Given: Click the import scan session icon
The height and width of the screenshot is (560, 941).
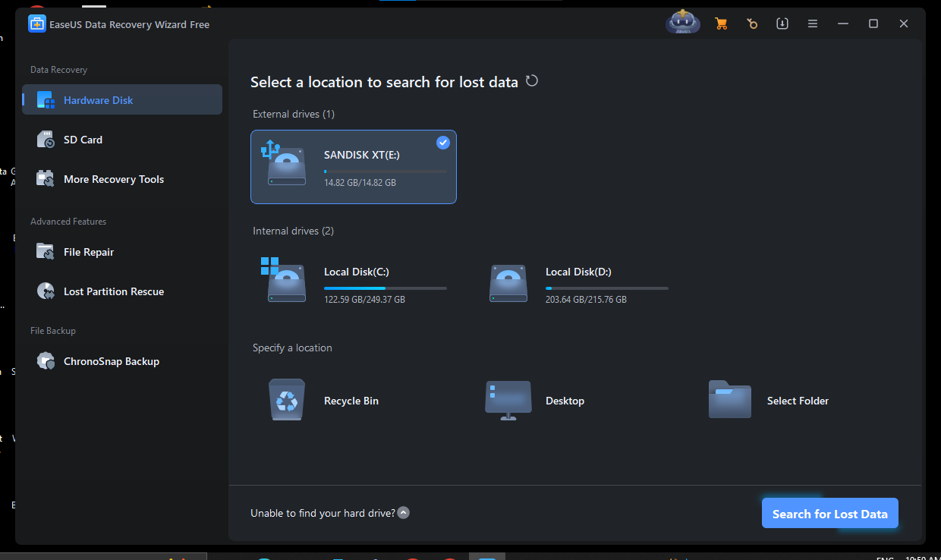Looking at the screenshot, I should [x=782, y=24].
